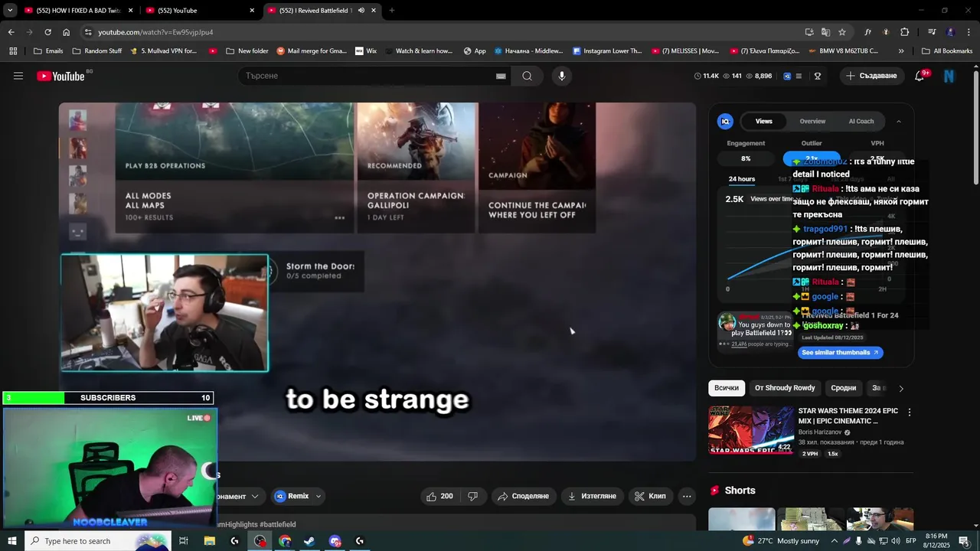Share the video (Споделяне)
980x551 pixels.
(x=523, y=496)
